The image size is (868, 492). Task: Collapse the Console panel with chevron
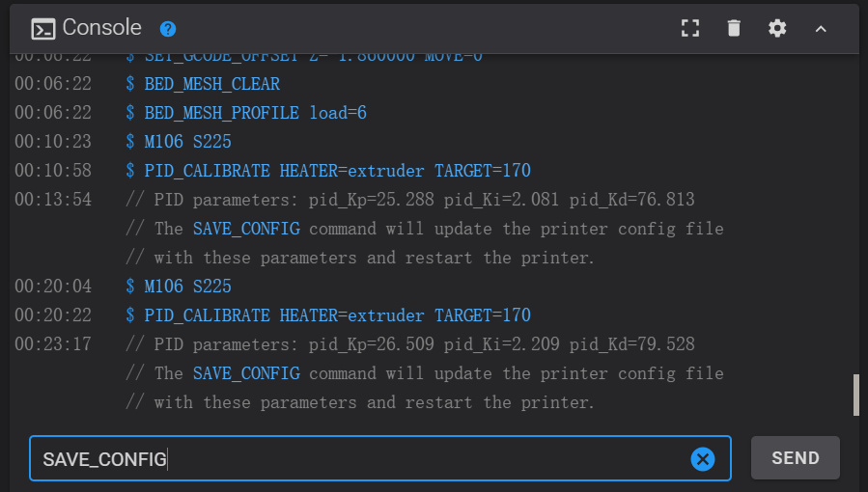pyautogui.click(x=821, y=29)
